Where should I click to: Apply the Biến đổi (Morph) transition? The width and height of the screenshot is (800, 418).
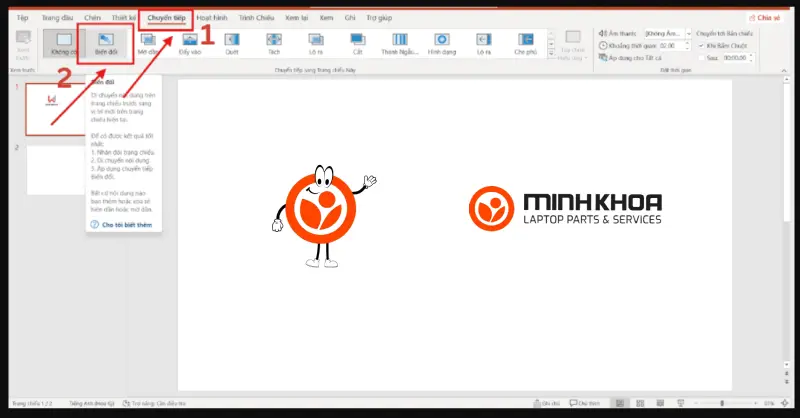click(106, 43)
